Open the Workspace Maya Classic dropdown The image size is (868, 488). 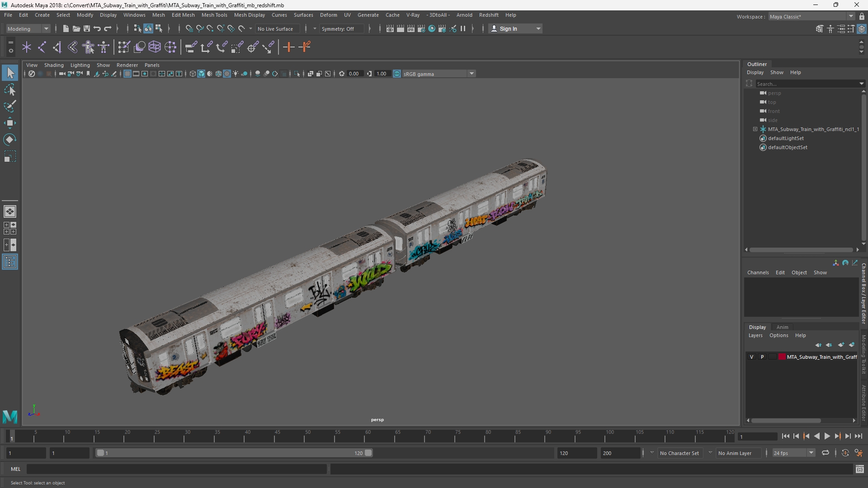[811, 16]
